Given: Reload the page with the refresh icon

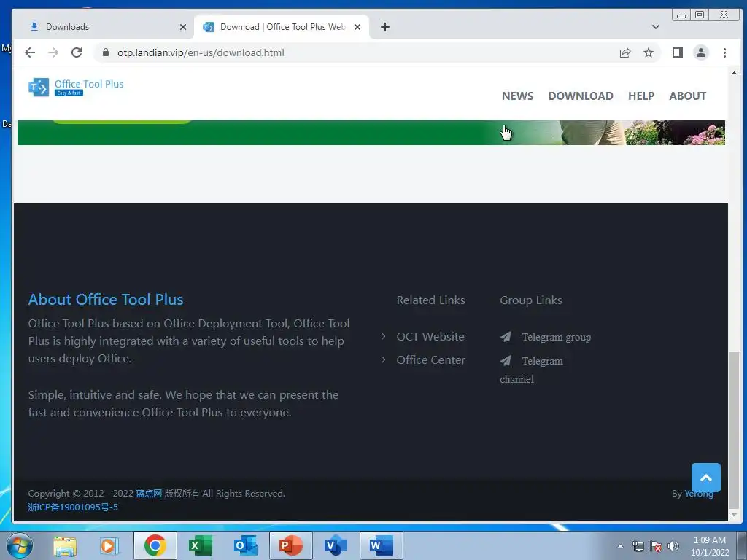Looking at the screenshot, I should (77, 52).
